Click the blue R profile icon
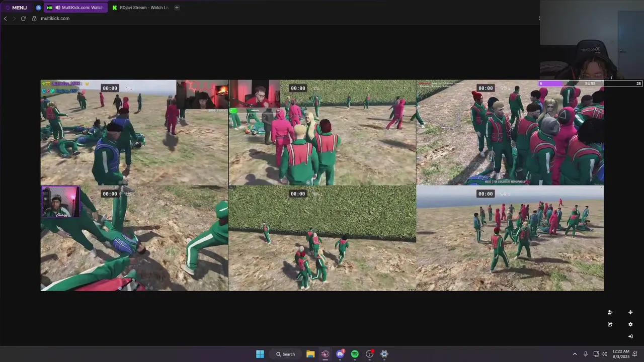This screenshot has height=362, width=644. (x=39, y=8)
